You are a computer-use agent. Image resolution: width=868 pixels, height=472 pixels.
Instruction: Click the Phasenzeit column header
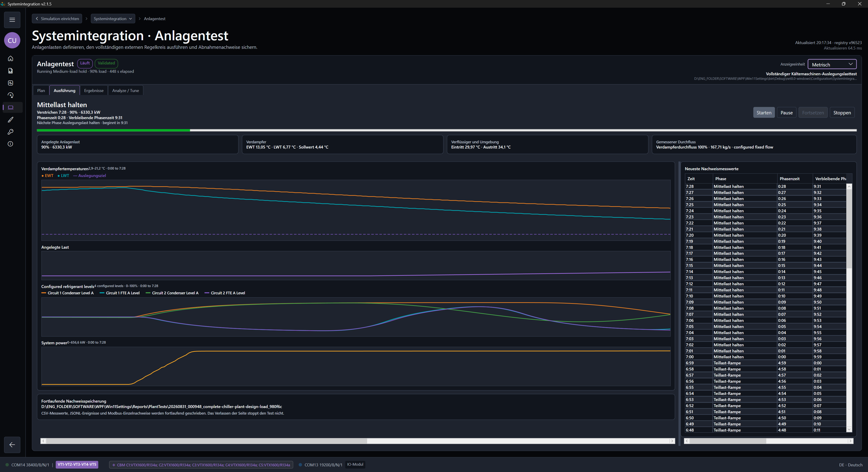[x=795, y=179]
